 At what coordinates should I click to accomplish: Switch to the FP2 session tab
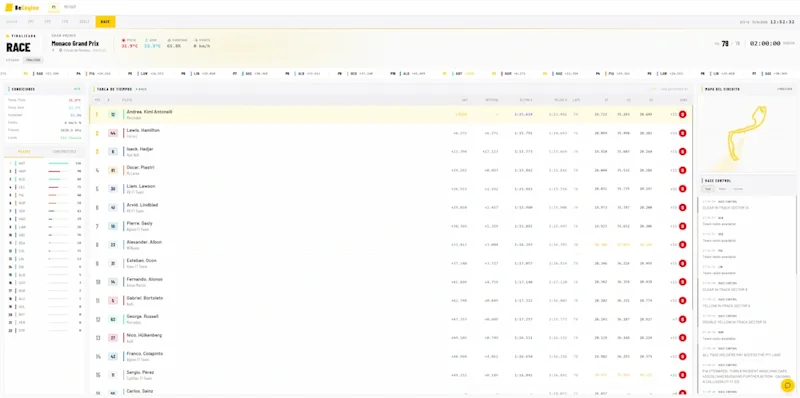tap(47, 21)
